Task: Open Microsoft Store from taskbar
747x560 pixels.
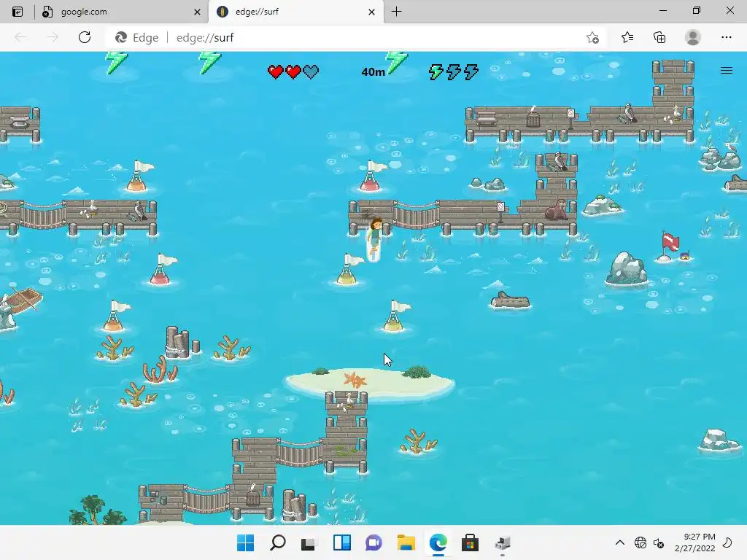Action: (x=470, y=542)
